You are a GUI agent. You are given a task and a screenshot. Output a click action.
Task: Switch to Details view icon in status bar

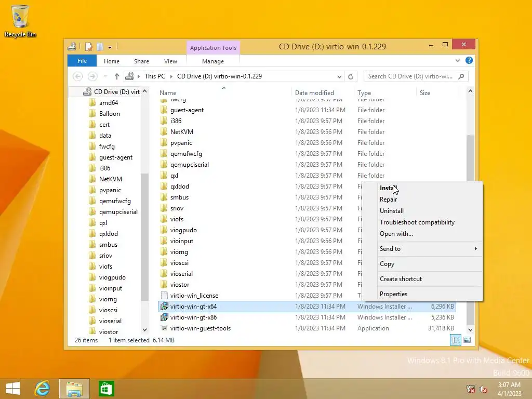pyautogui.click(x=456, y=340)
